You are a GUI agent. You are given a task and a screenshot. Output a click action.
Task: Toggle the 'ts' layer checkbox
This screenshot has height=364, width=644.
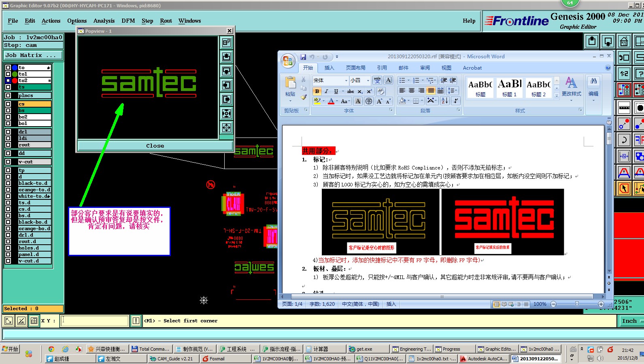(x=8, y=87)
